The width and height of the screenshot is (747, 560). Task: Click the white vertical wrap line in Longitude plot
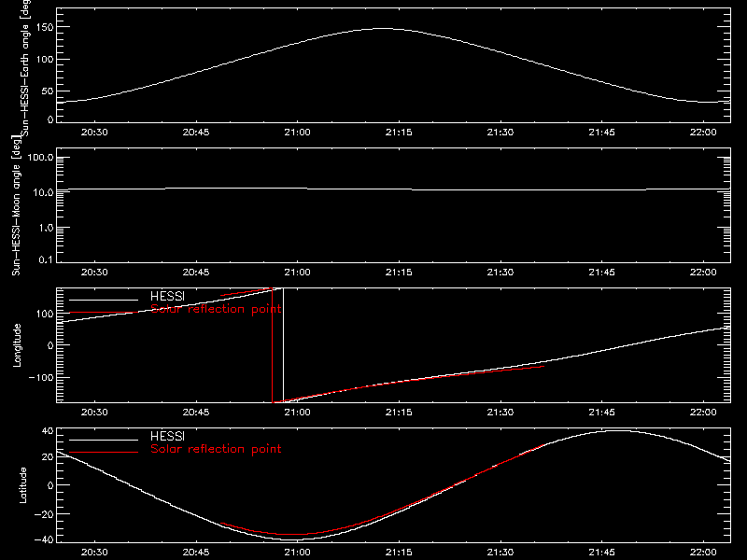point(284,345)
